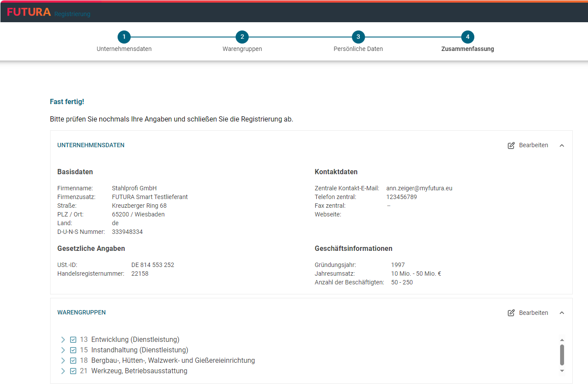Click Bearbeiten text in Warengruppen panel
588x385 pixels.
[x=534, y=313]
